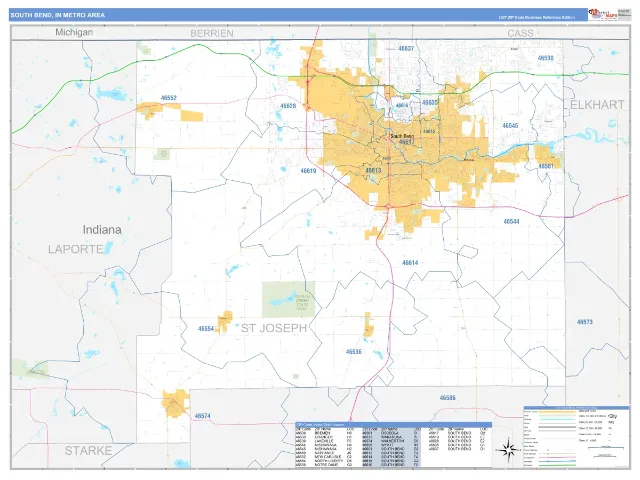
Task: Click ZIP code label 46561
Action: pos(546,167)
